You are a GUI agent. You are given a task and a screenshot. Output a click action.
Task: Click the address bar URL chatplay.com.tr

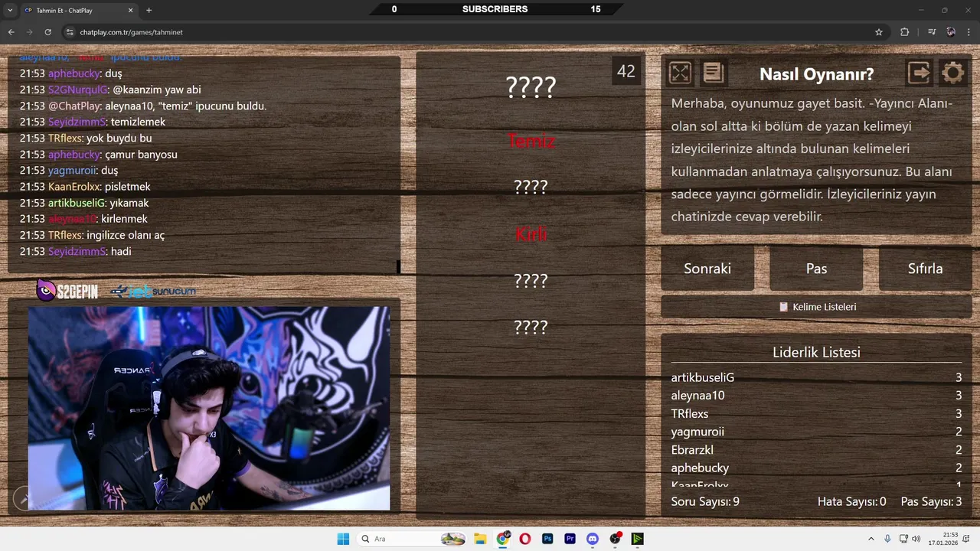(x=131, y=32)
